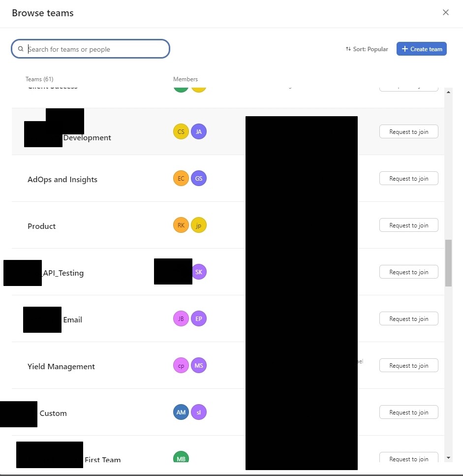Click the scrollbar down arrow
Viewport: 463px width, 476px height.
(448, 458)
